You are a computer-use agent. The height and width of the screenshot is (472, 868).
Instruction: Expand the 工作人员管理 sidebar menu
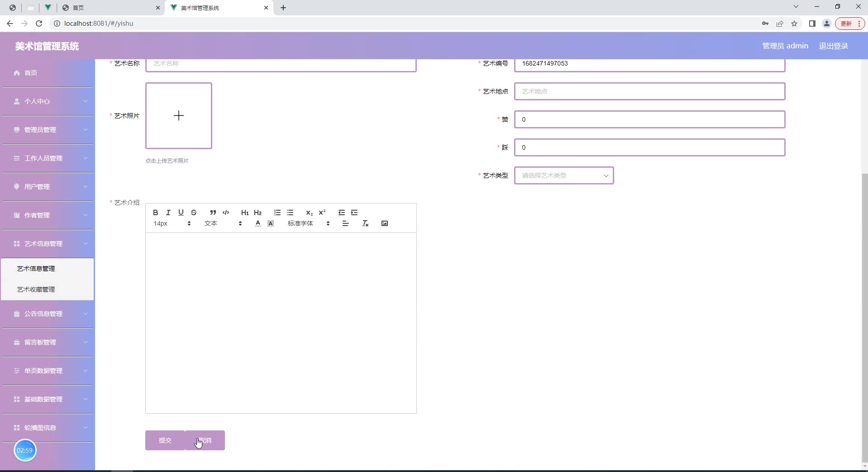[48, 158]
